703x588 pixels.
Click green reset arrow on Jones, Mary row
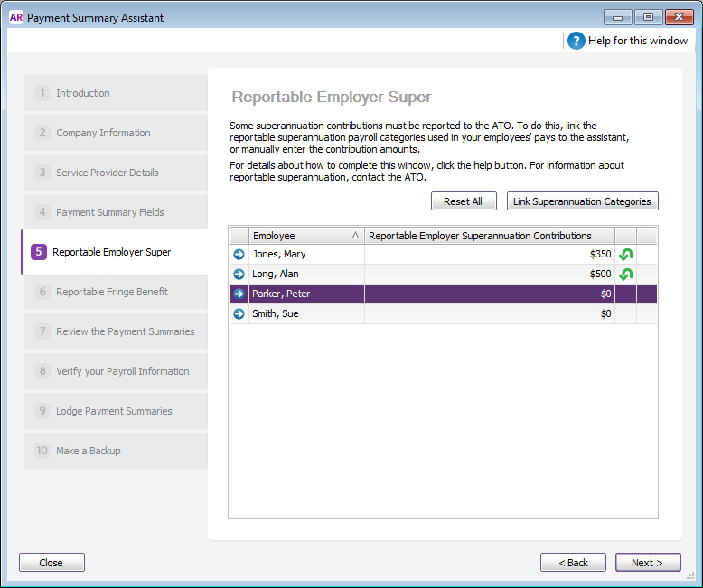(x=625, y=255)
